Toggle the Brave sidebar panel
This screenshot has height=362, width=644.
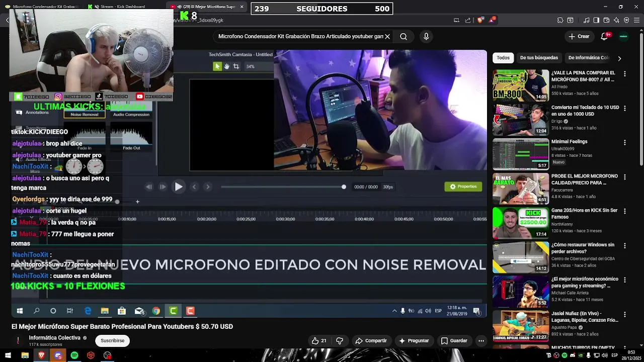596,20
